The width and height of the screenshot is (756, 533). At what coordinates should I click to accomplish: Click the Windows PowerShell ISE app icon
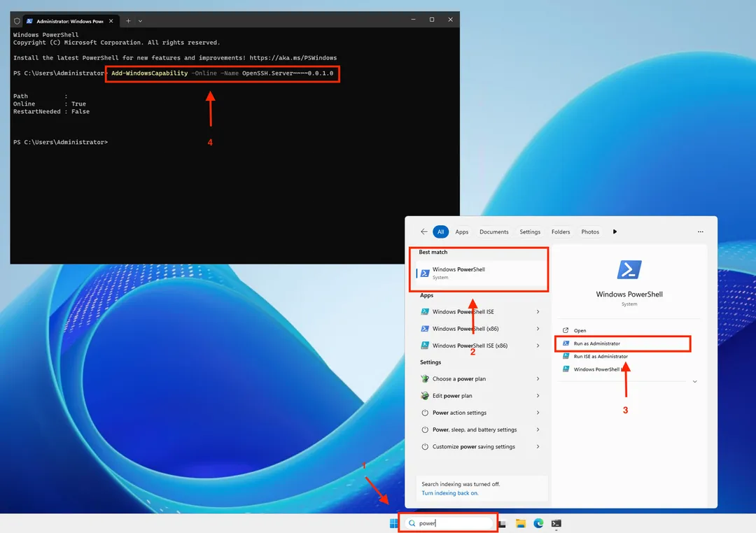coord(425,312)
